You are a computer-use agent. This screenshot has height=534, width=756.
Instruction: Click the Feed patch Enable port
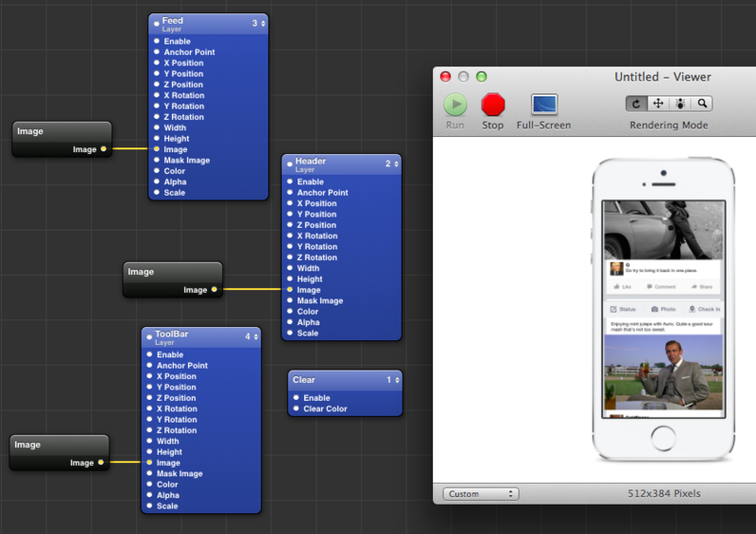(x=157, y=41)
